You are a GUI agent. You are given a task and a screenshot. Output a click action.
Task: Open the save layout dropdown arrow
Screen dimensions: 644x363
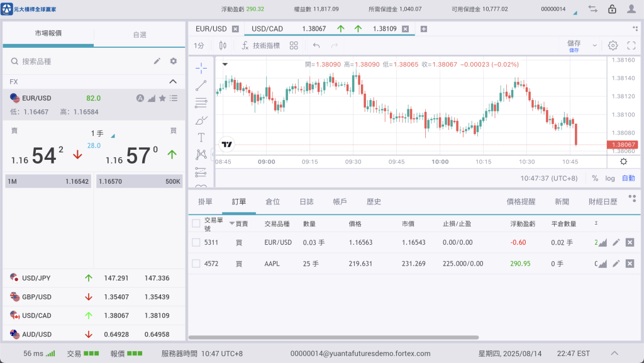(x=594, y=45)
